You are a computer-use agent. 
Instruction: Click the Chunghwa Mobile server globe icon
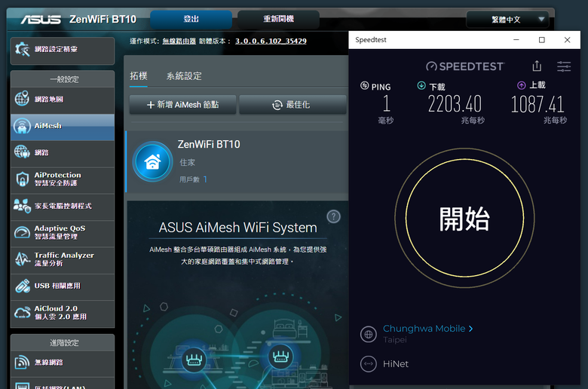pos(368,334)
